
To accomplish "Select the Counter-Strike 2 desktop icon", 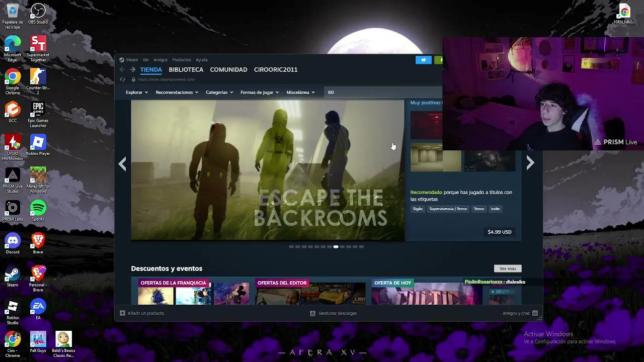I will click(38, 82).
